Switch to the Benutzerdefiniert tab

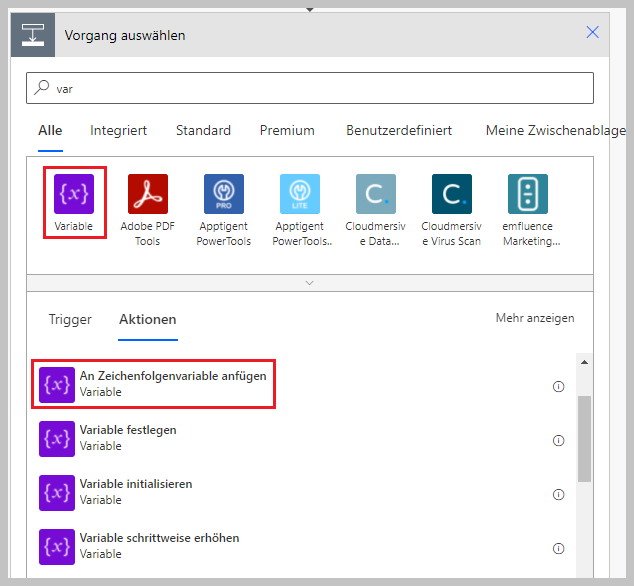pyautogui.click(x=399, y=131)
